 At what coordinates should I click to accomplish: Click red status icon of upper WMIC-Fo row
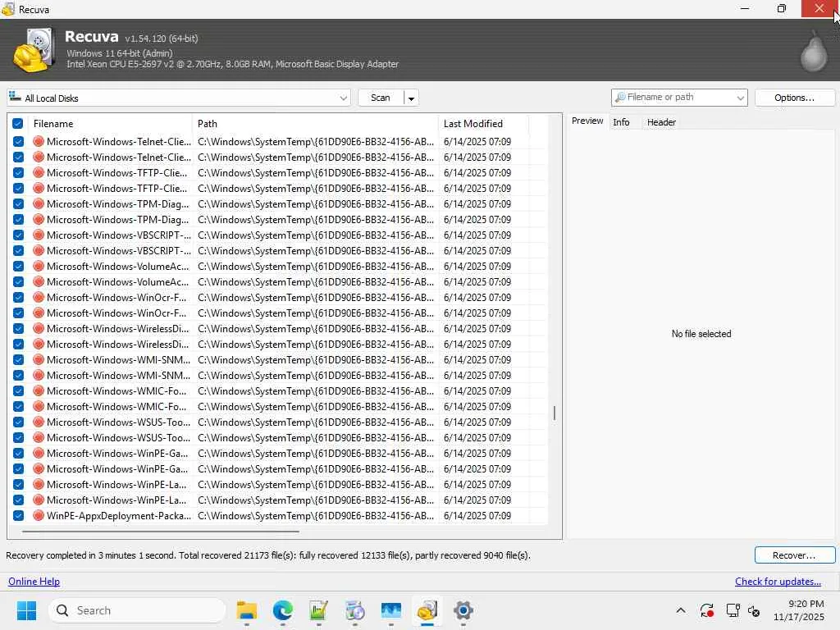click(x=38, y=390)
